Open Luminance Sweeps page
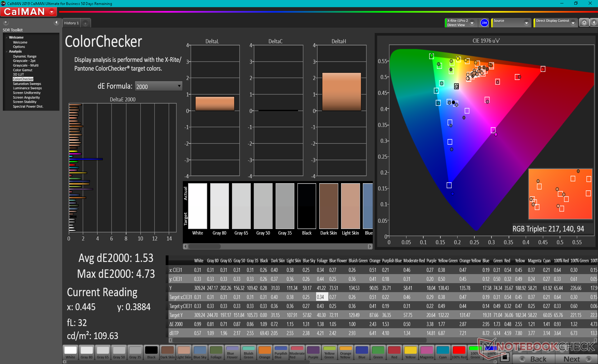The width and height of the screenshot is (598, 364). [27, 88]
